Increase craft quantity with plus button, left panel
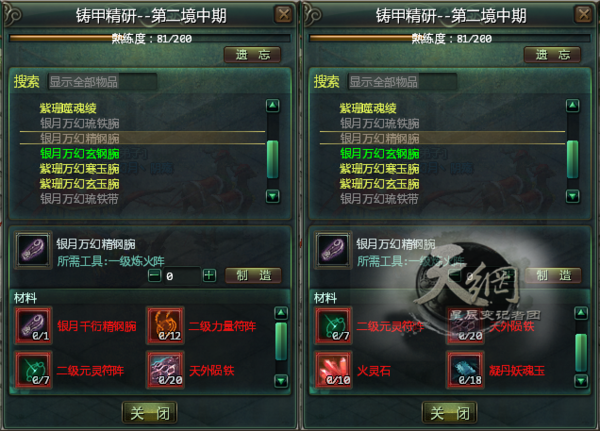Screen dimensions: 600x431 coord(209,275)
